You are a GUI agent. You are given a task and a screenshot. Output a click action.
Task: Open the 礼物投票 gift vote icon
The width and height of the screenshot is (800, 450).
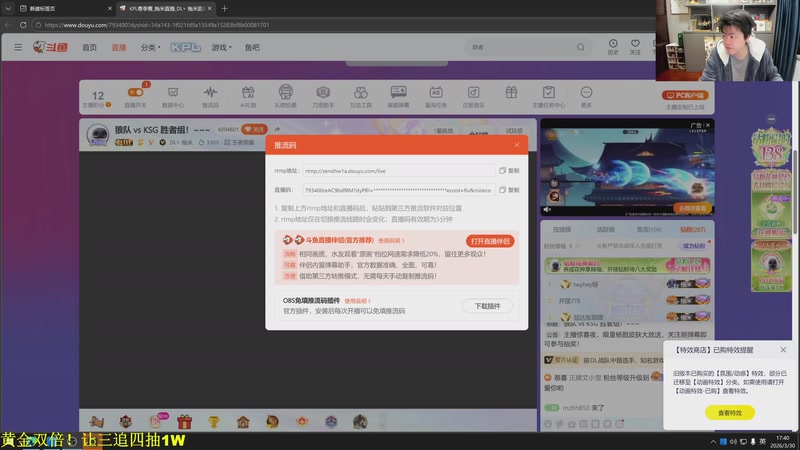click(286, 96)
